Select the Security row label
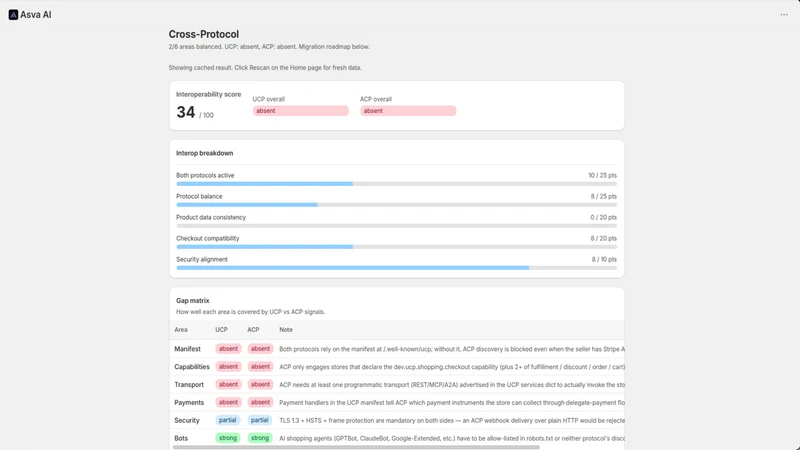 pyautogui.click(x=187, y=420)
